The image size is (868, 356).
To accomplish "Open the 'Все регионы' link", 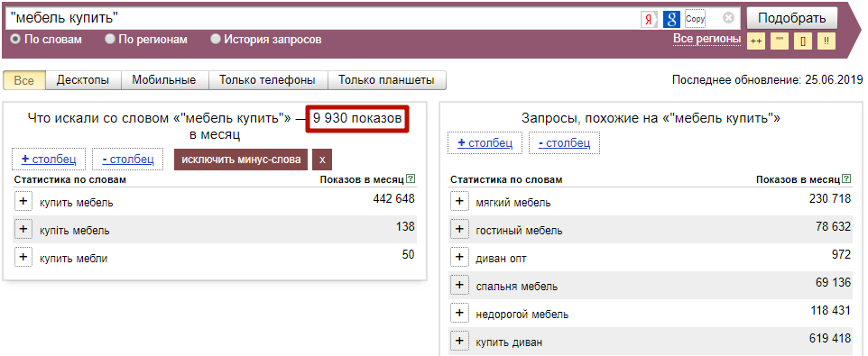I will point(706,39).
